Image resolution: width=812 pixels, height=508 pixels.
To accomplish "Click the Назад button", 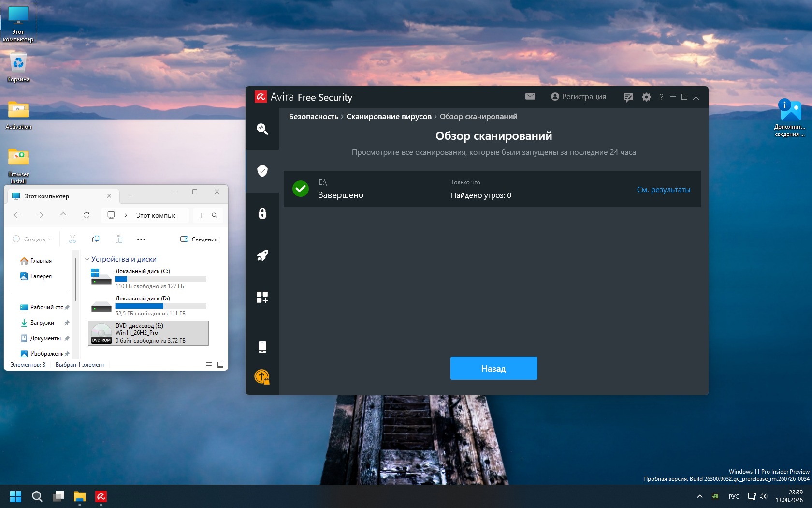I will point(493,368).
